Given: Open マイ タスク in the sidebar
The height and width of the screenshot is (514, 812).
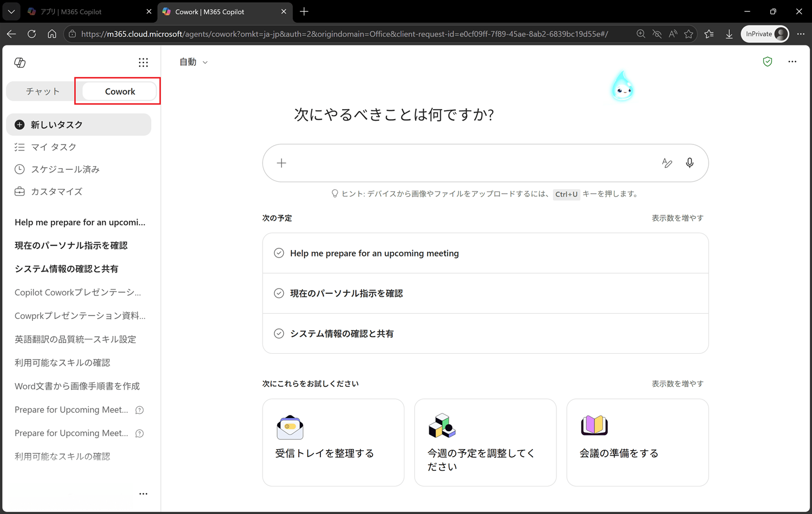Looking at the screenshot, I should click(78, 147).
